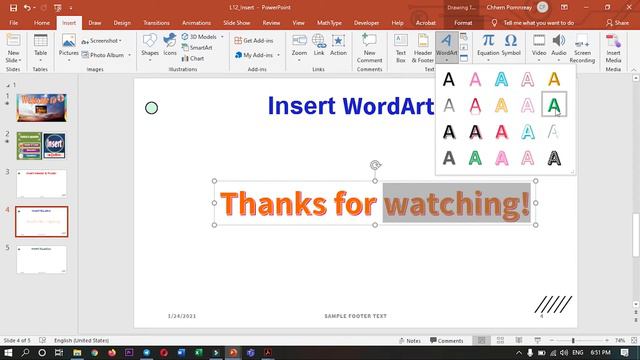Click Share button
This screenshot has width=640, height=360.
tap(617, 23)
